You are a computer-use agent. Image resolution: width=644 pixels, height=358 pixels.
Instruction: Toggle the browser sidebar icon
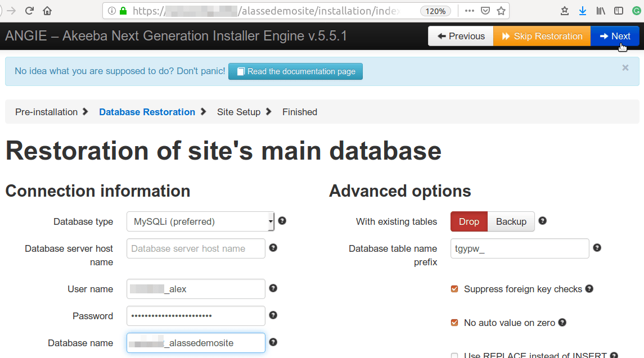(619, 11)
